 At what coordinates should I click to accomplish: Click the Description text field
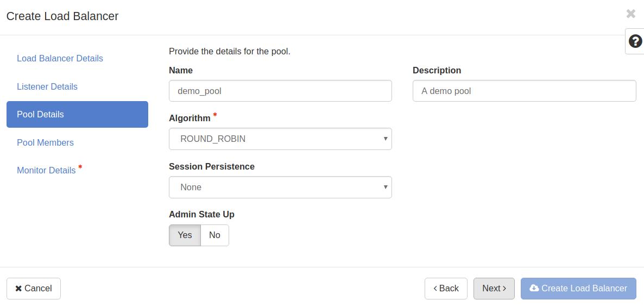pyautogui.click(x=524, y=91)
